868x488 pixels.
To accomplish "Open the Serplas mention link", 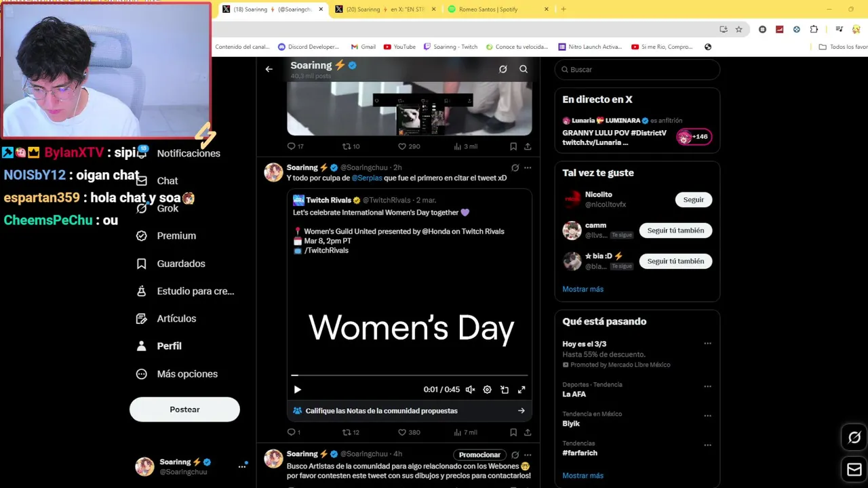I will point(367,178).
